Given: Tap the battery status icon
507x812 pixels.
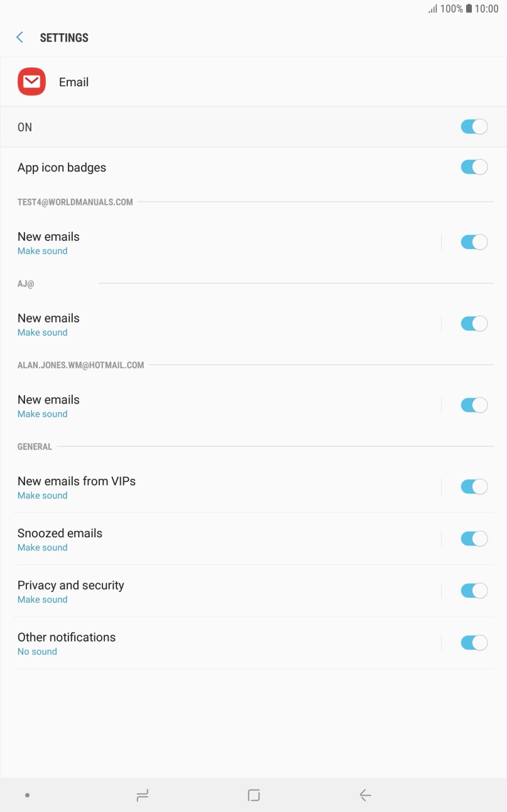Looking at the screenshot, I should [469, 9].
